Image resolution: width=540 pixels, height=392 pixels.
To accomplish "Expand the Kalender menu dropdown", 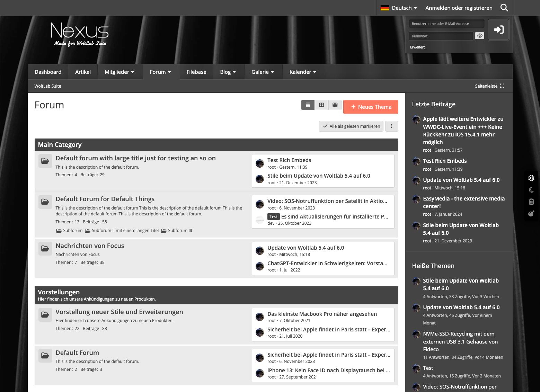I will click(x=303, y=72).
